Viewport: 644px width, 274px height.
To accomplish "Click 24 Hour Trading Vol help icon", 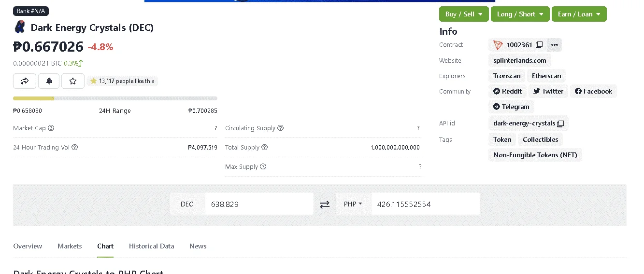I will 75,148.
